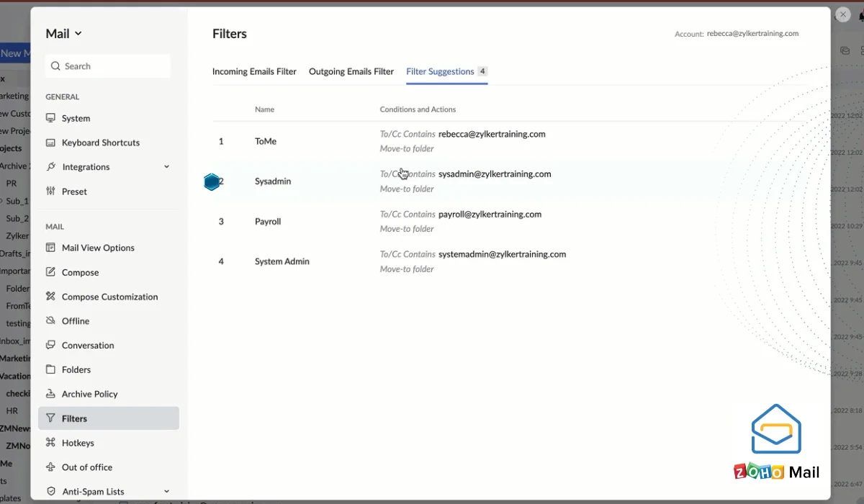Screen dimensions: 864x504
Task: Click the Compose pencil icon
Action: [x=50, y=272]
